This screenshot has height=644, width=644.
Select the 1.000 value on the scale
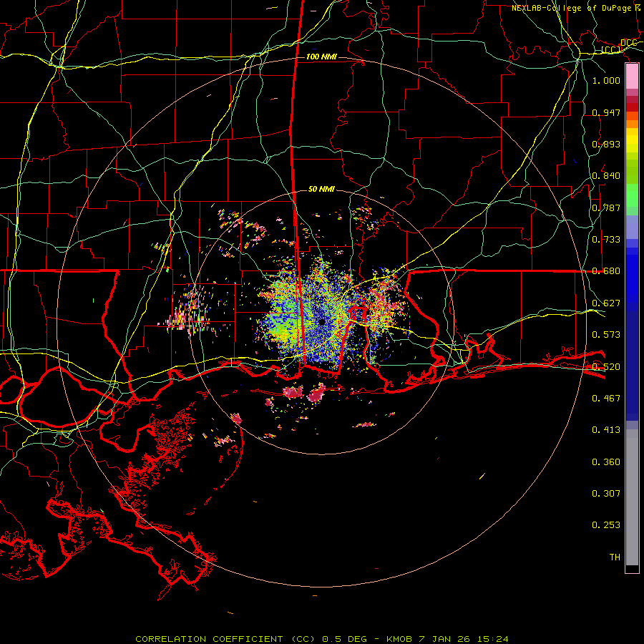[606, 80]
